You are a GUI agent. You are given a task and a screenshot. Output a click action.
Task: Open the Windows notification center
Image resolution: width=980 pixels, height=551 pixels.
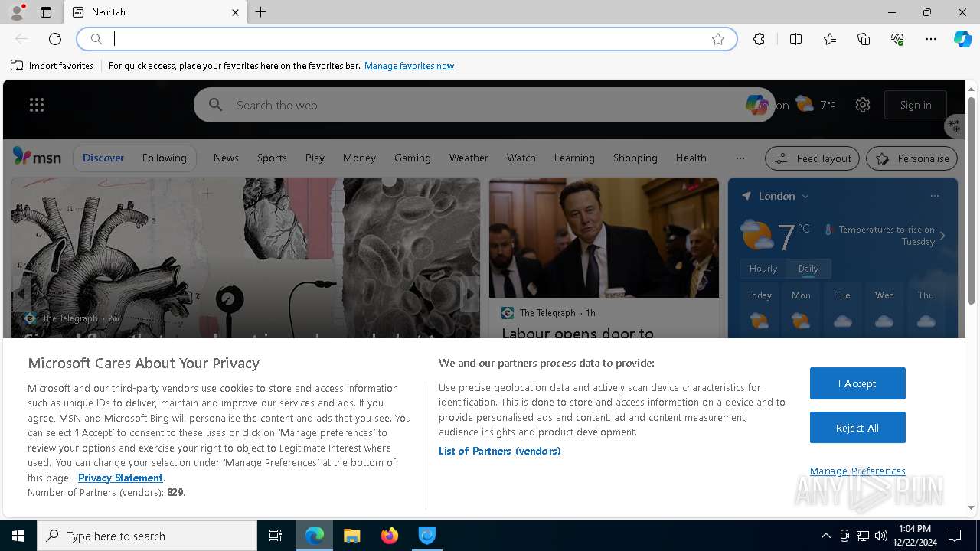coord(955,536)
